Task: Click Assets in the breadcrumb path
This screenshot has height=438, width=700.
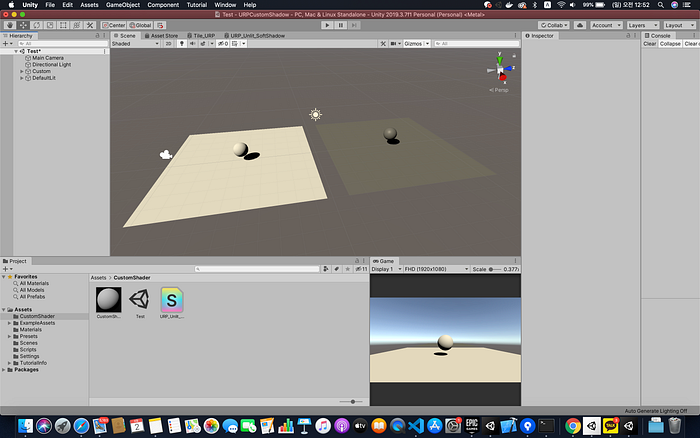Action: (x=98, y=278)
